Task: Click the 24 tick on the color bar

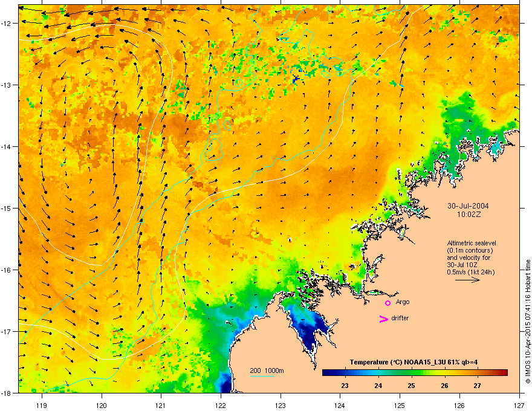Action: tap(378, 386)
